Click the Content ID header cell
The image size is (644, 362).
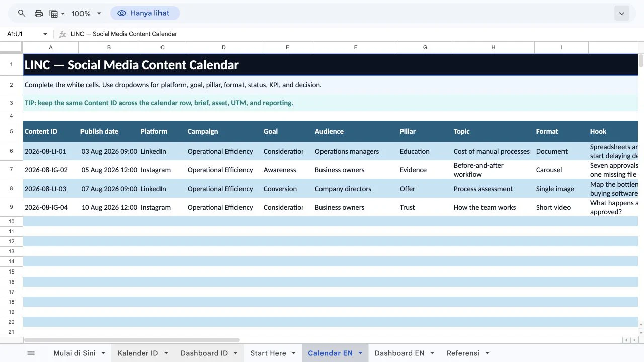coord(51,131)
